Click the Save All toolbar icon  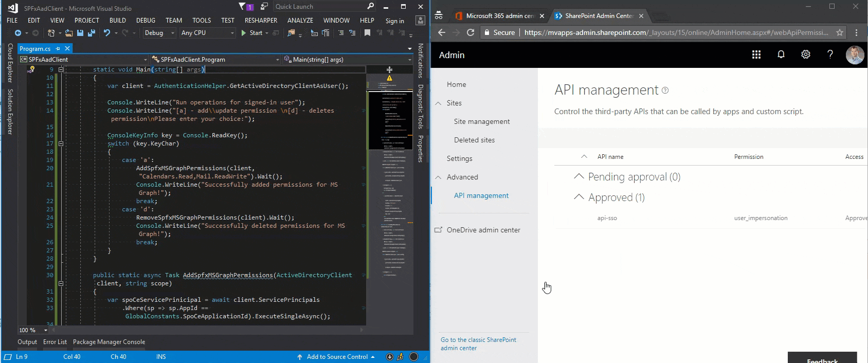[91, 33]
